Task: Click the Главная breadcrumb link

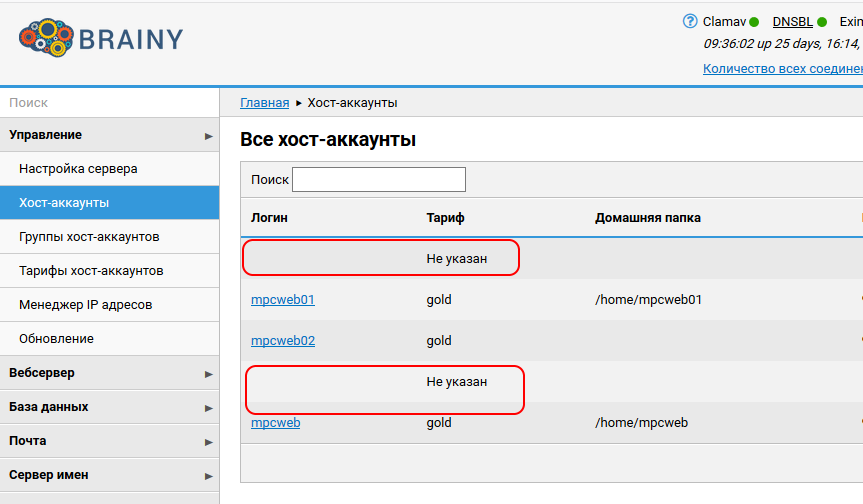Action: tap(264, 103)
